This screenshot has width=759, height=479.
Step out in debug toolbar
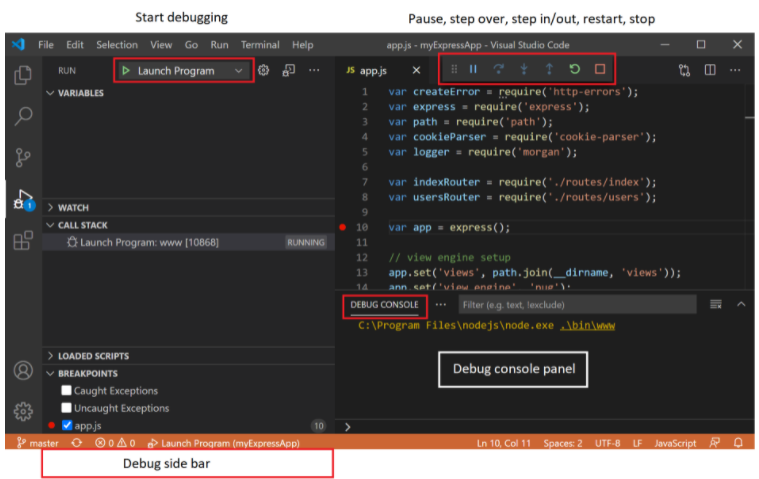(549, 69)
